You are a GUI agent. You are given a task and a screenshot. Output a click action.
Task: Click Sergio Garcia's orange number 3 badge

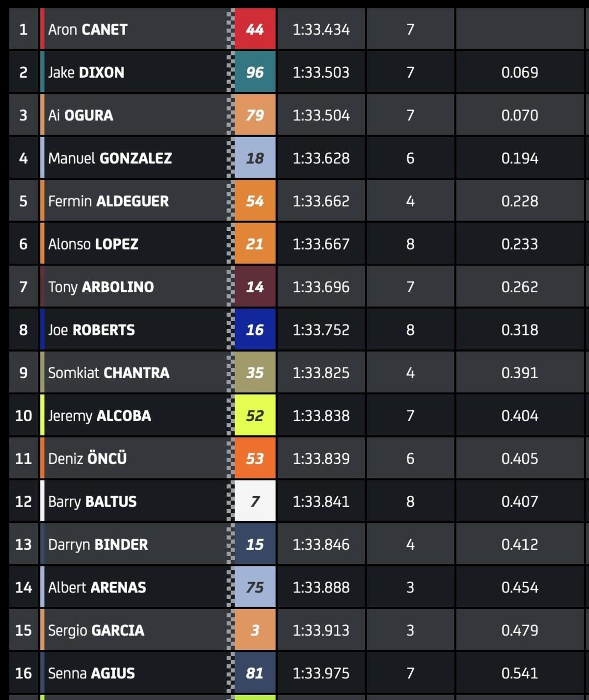click(x=255, y=630)
